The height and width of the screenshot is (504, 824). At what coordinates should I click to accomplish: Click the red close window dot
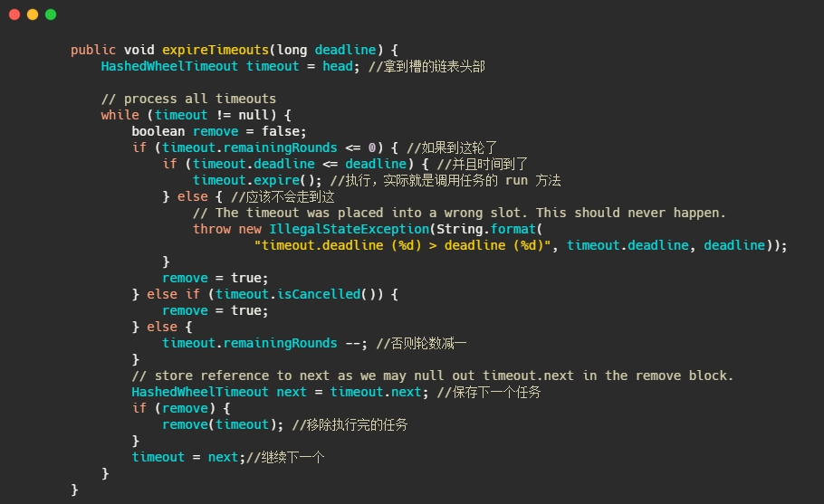14,14
